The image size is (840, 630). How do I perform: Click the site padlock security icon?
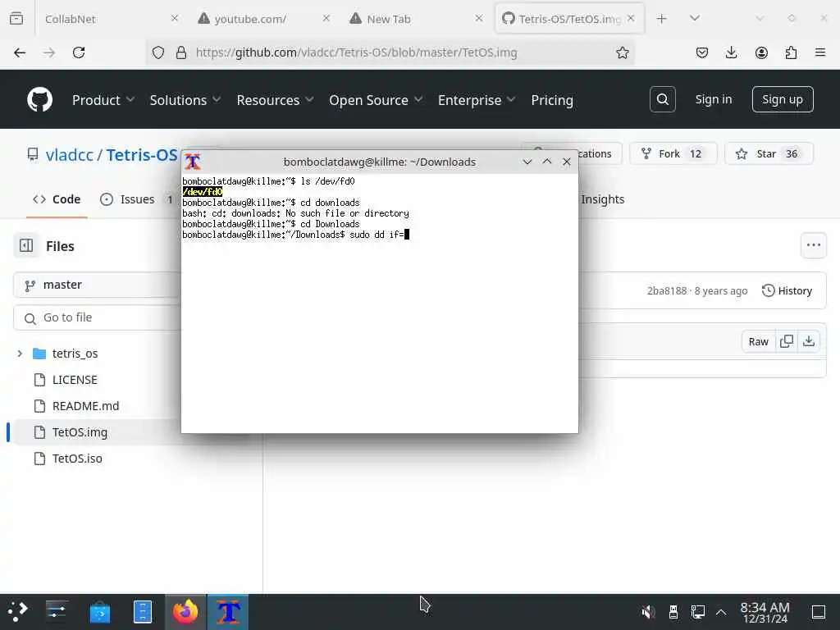[x=181, y=52]
